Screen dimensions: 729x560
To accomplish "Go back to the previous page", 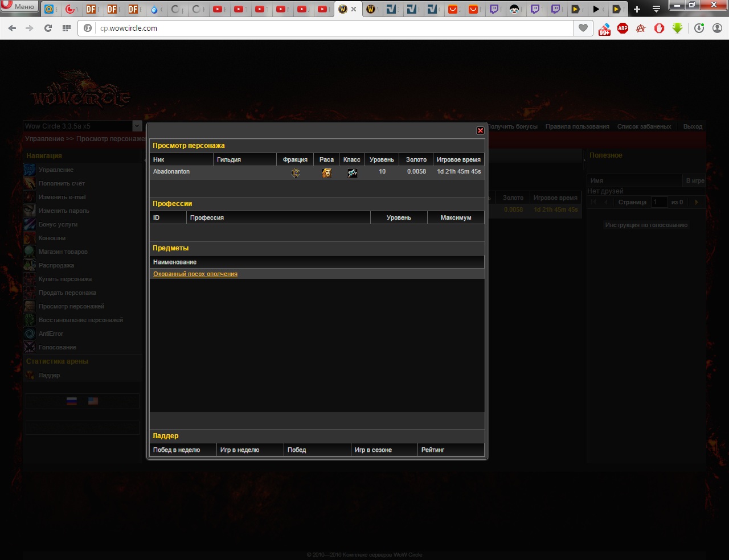I will (x=13, y=28).
